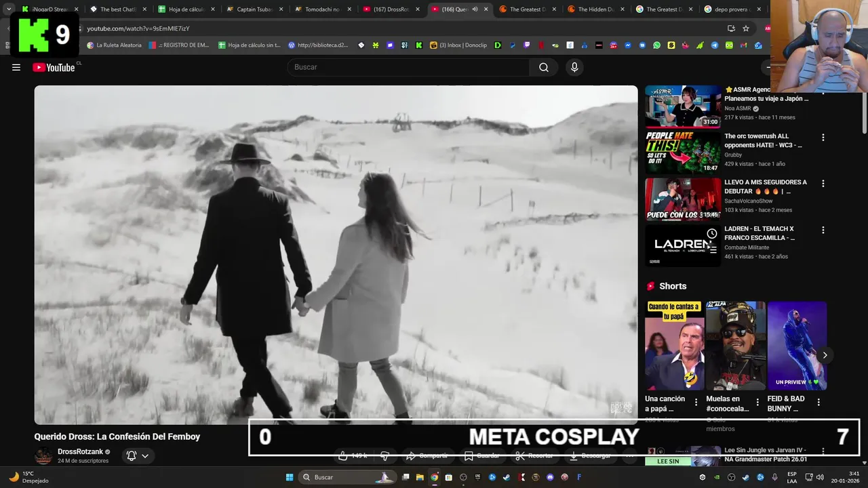Switch to Tomodachi no tab

[x=323, y=9]
